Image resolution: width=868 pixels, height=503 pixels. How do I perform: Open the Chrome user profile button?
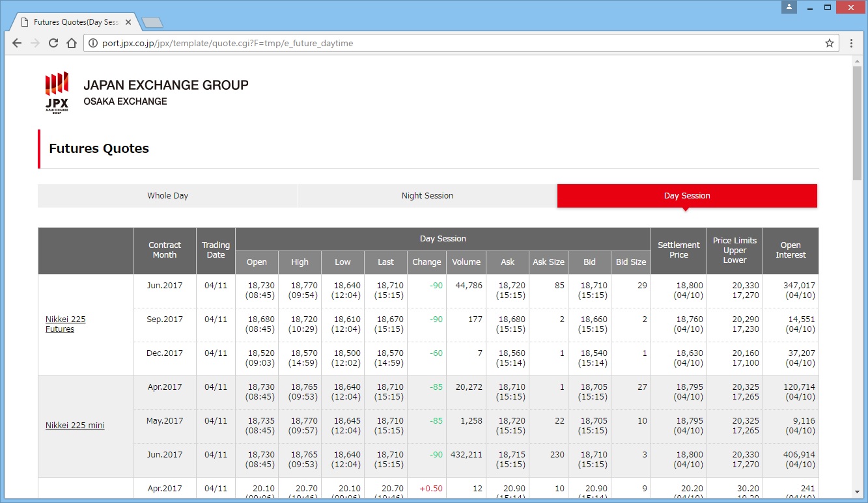[x=789, y=7]
